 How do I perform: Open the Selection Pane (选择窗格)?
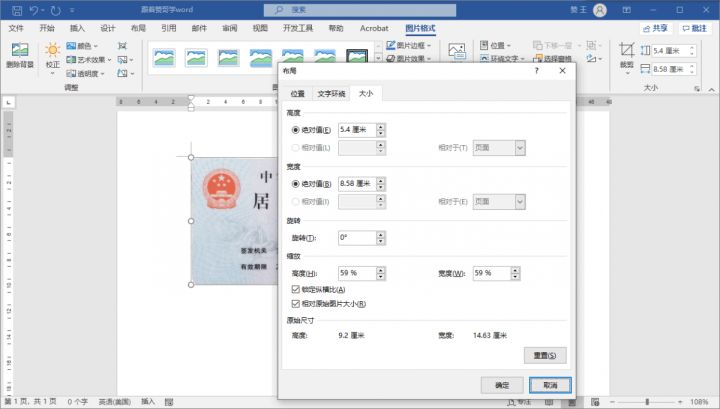[x=552, y=59]
